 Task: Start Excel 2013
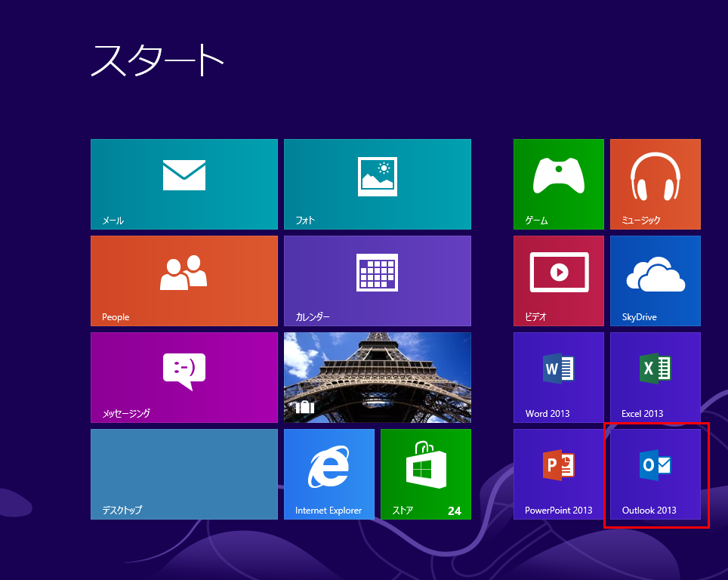click(655, 378)
